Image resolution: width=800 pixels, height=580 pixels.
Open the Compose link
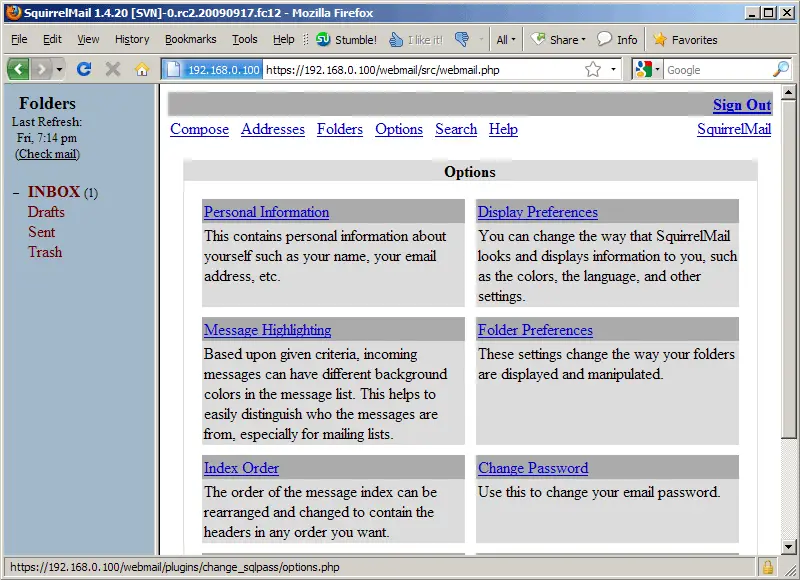[x=199, y=129]
